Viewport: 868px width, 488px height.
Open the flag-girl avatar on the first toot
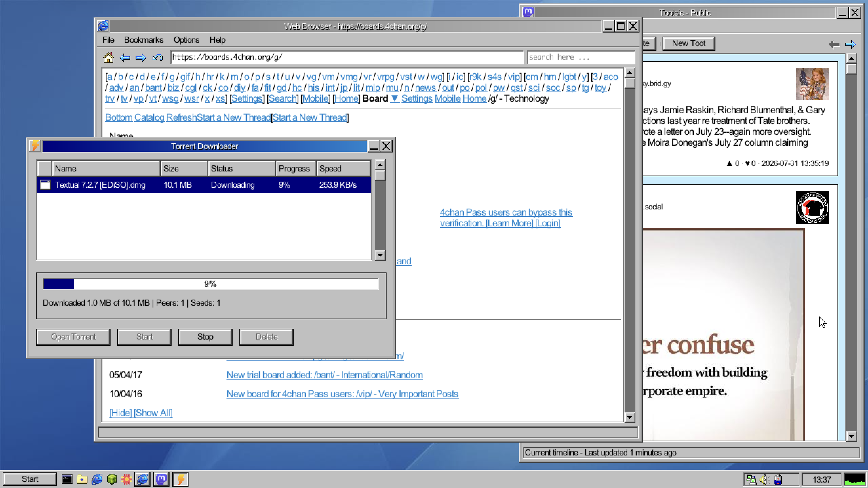(812, 84)
